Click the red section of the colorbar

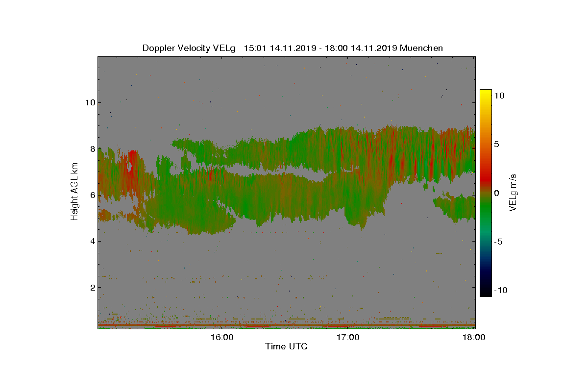486,179
